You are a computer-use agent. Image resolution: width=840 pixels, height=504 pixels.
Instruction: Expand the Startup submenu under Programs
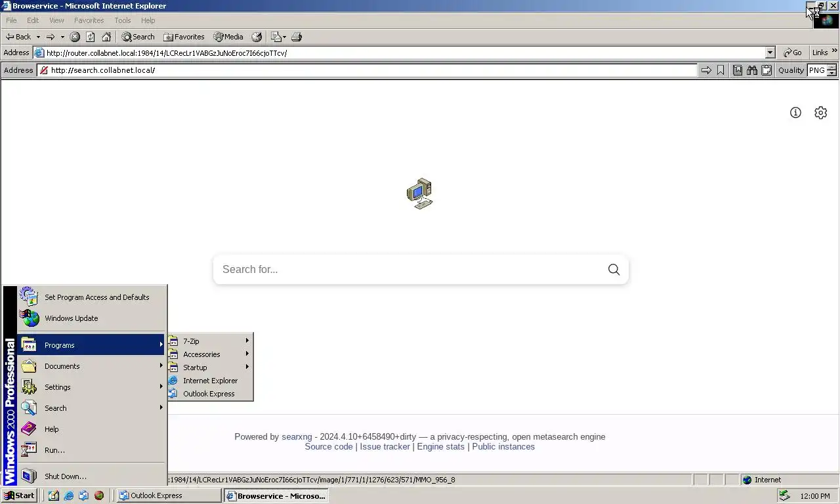(210, 367)
